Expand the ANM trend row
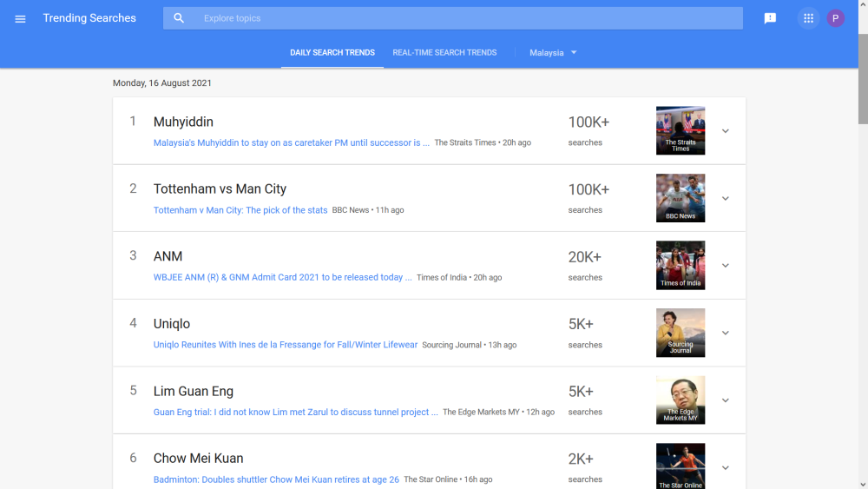The image size is (868, 489). click(x=725, y=265)
